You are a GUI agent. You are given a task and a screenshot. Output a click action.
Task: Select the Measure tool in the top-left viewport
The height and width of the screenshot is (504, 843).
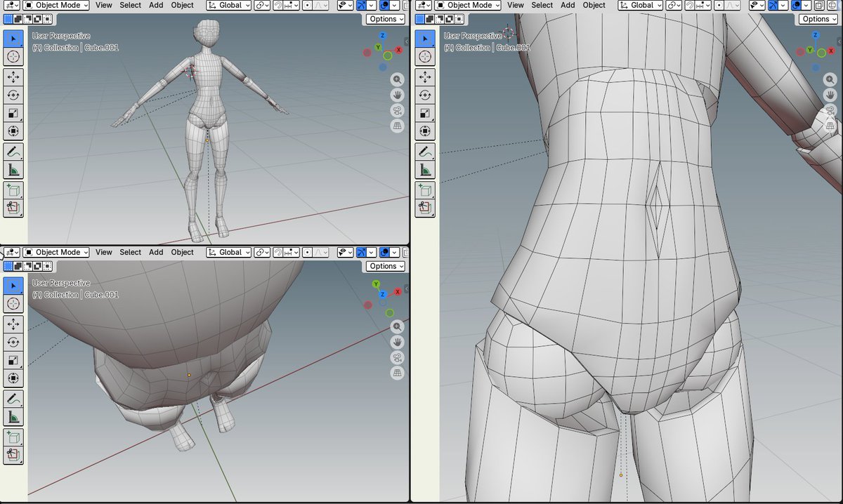[13, 170]
